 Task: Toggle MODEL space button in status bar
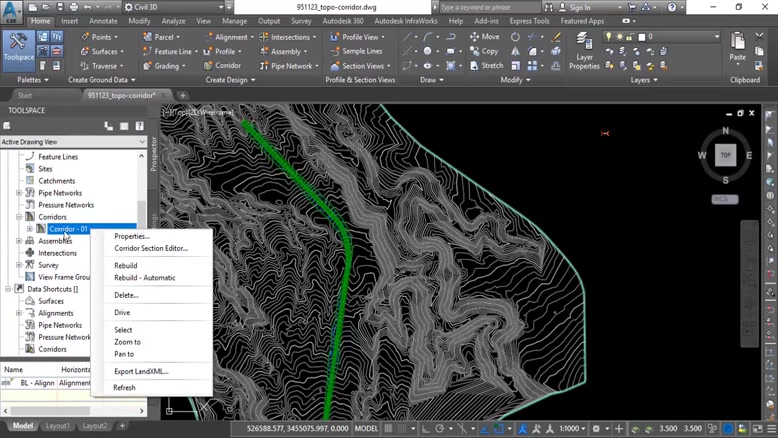tap(366, 429)
